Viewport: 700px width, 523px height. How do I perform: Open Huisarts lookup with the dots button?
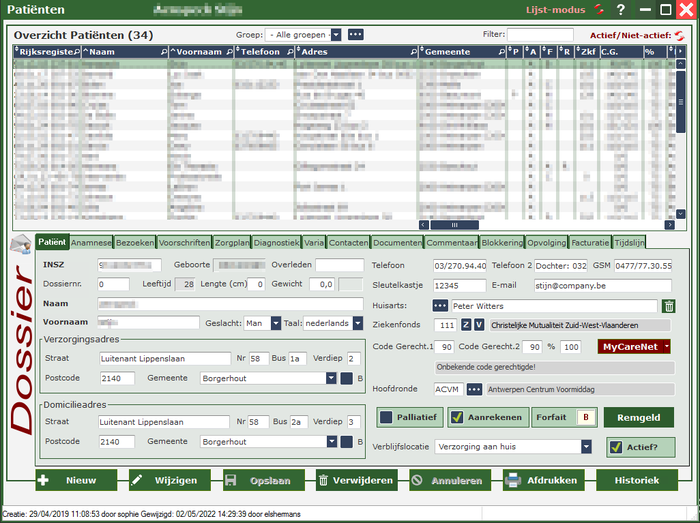(440, 306)
